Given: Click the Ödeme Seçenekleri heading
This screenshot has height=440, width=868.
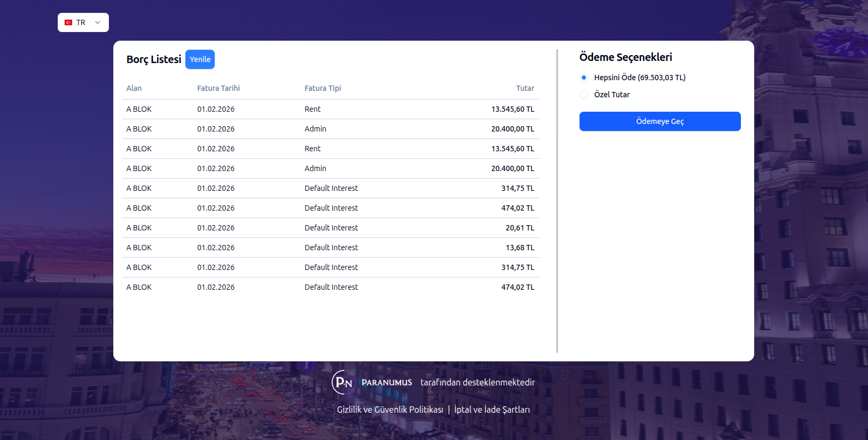Looking at the screenshot, I should pyautogui.click(x=625, y=57).
